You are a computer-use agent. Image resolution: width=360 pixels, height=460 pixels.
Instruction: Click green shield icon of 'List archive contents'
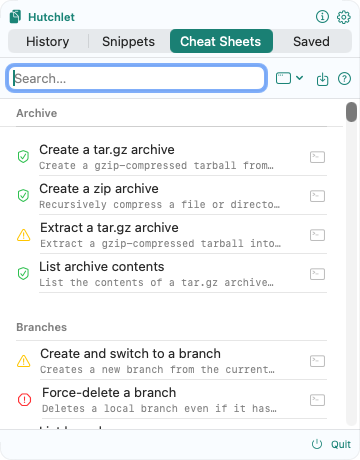point(23,274)
